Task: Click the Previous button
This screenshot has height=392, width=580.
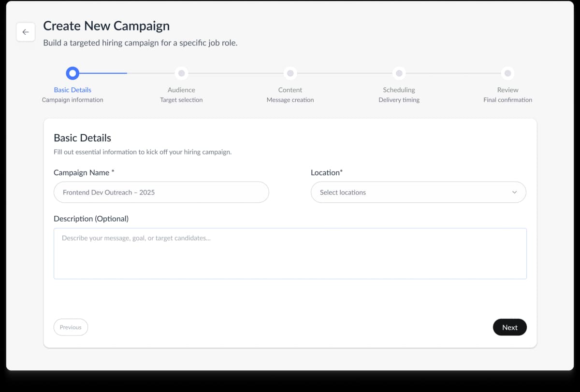Action: [71, 327]
